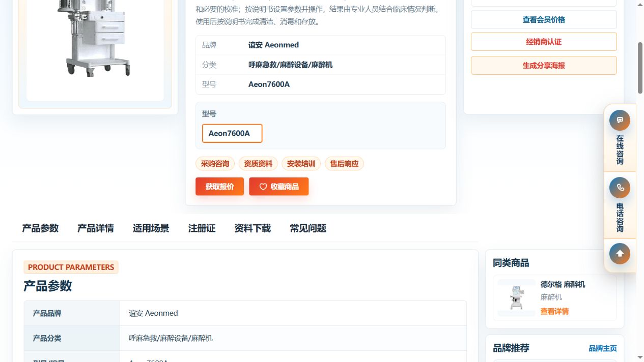Select the Aeon7600A model option
This screenshot has width=644, height=362.
click(x=232, y=133)
